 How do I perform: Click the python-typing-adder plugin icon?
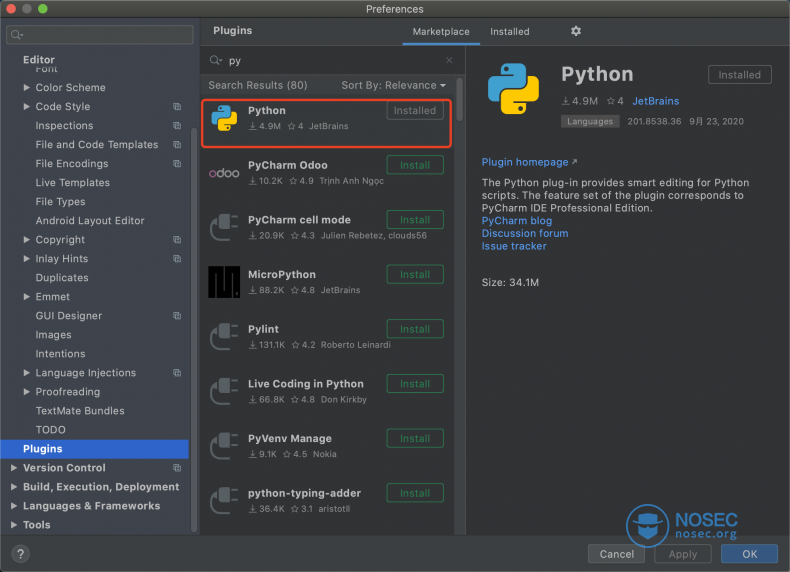224,501
